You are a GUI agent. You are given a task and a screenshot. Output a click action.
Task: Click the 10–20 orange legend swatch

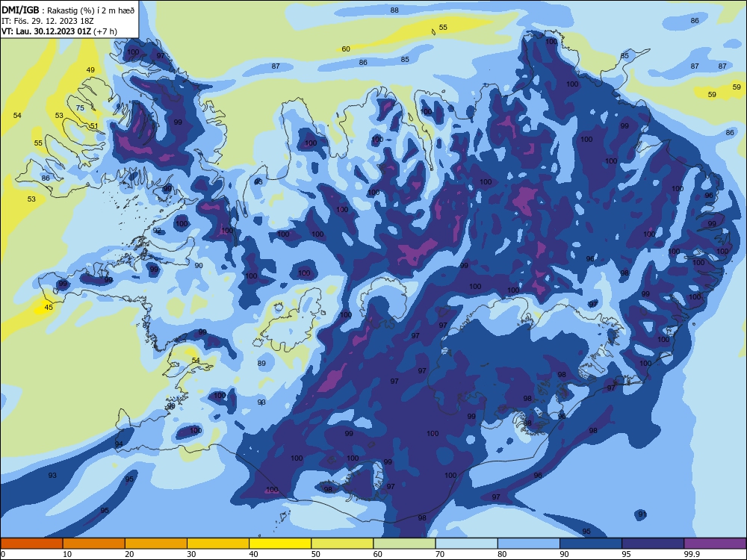[94, 544]
